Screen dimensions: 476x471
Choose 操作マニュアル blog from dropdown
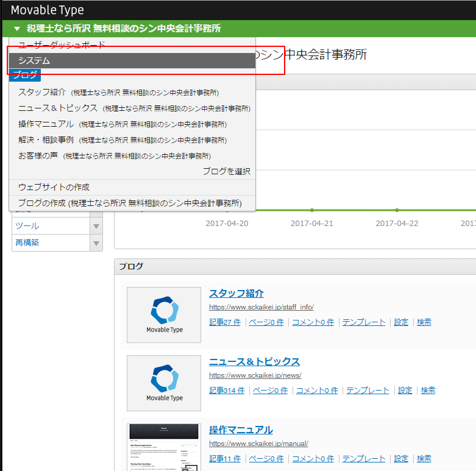132,124
